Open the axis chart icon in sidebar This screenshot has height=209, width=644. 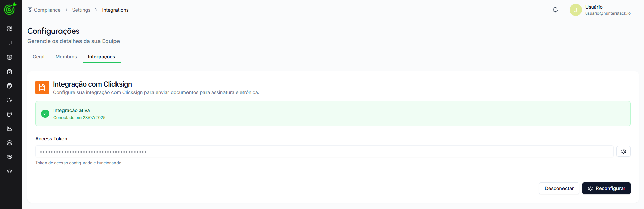tap(10, 129)
